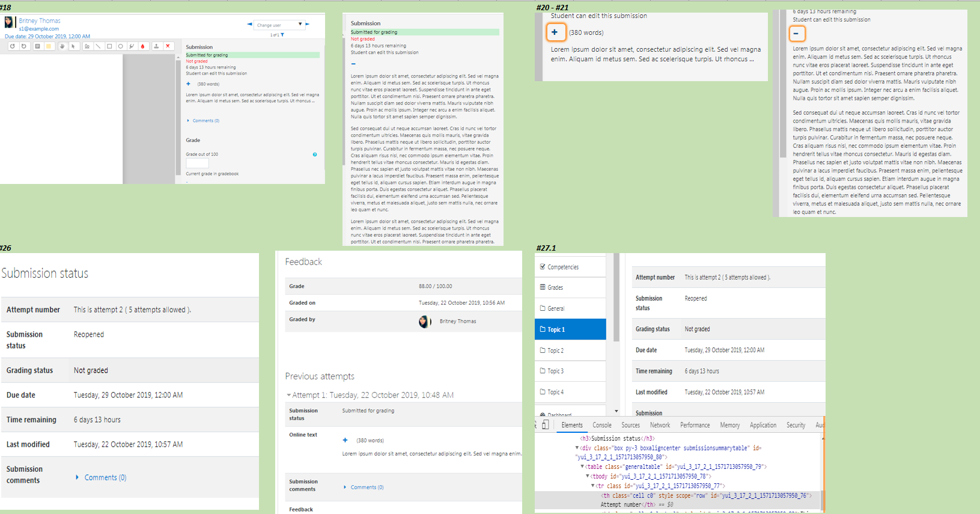Image resolution: width=980 pixels, height=514 pixels.
Task: Switch to Application tab in DevTools
Action: (763, 425)
